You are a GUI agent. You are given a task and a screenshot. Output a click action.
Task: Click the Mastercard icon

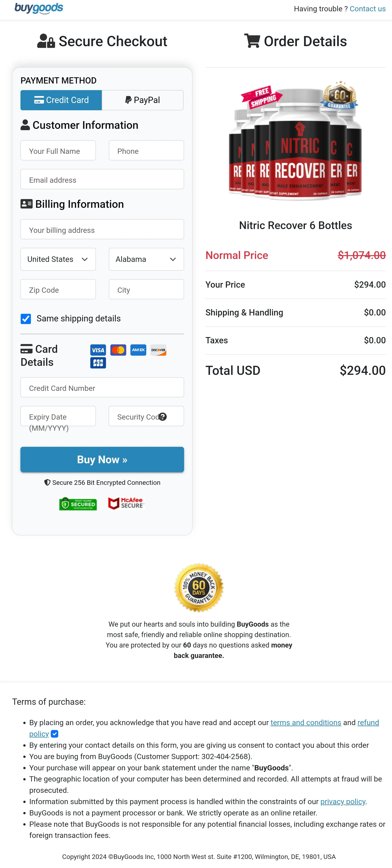pos(118,350)
